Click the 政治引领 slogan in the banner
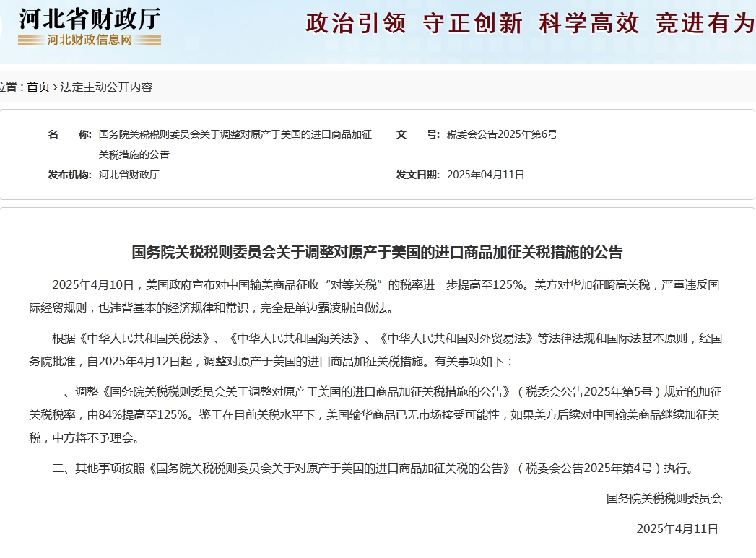 (x=356, y=23)
